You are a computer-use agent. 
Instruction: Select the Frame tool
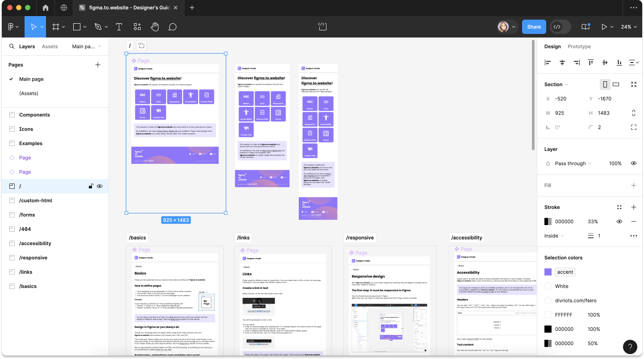click(55, 27)
